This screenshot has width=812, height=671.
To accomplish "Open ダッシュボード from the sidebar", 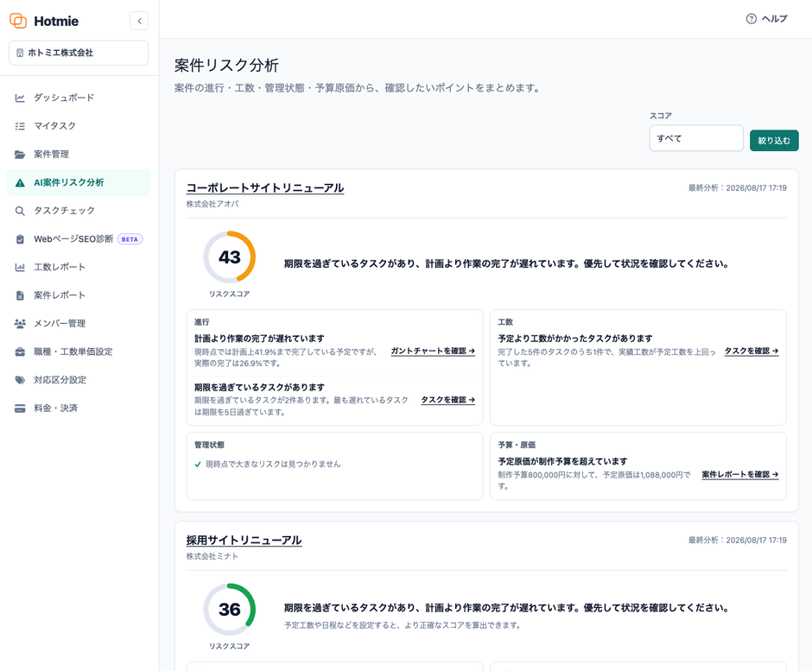I will click(79, 98).
